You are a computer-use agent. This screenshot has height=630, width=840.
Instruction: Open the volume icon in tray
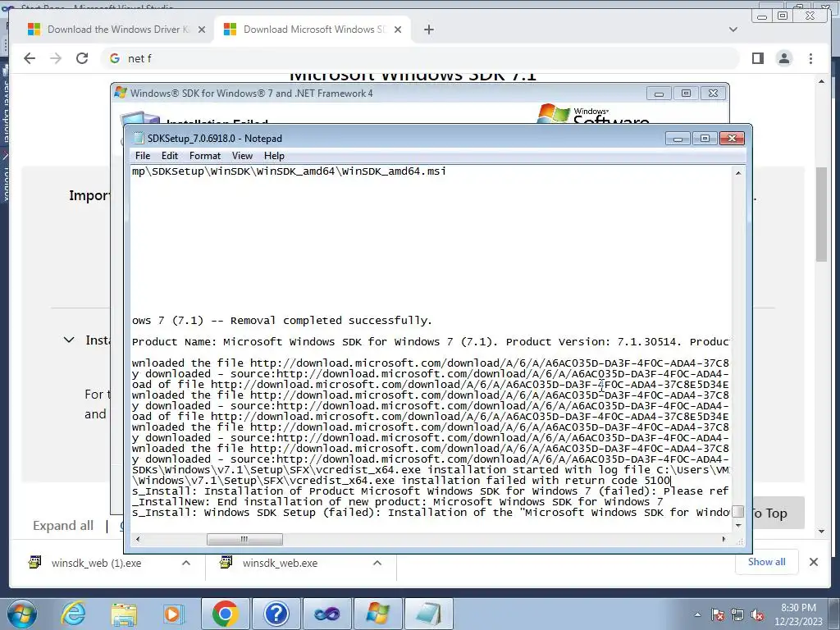757,614
